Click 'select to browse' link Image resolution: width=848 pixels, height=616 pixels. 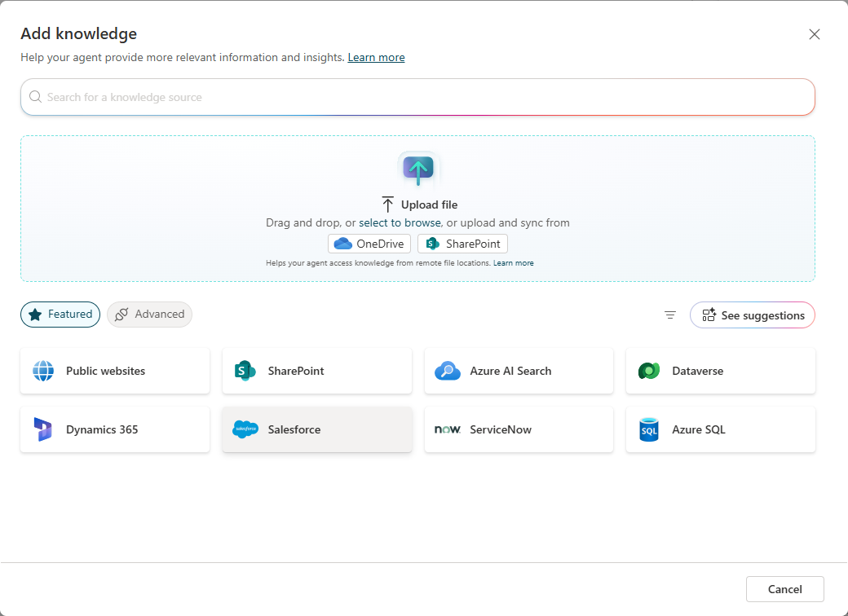(x=400, y=222)
